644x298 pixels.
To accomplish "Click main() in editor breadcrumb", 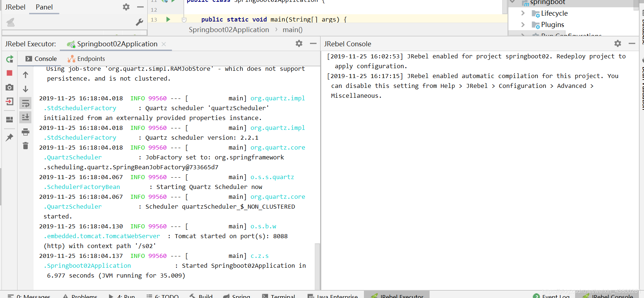I will tap(292, 30).
